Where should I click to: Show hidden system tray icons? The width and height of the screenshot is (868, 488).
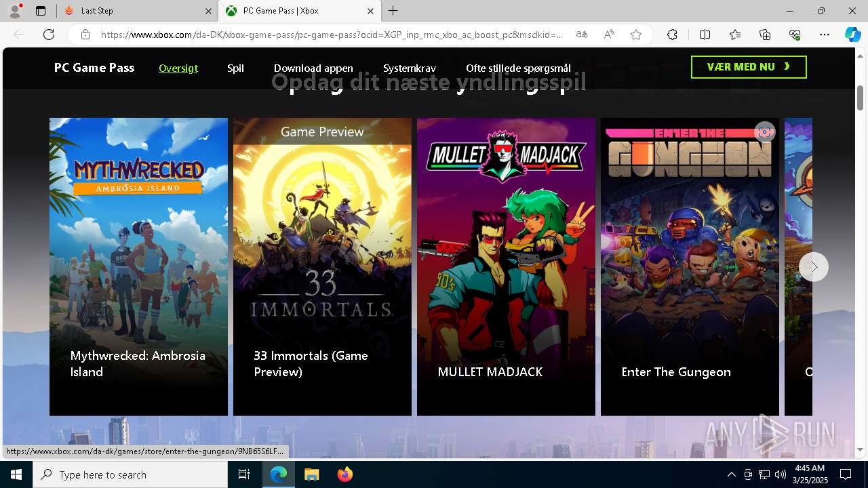(x=731, y=474)
